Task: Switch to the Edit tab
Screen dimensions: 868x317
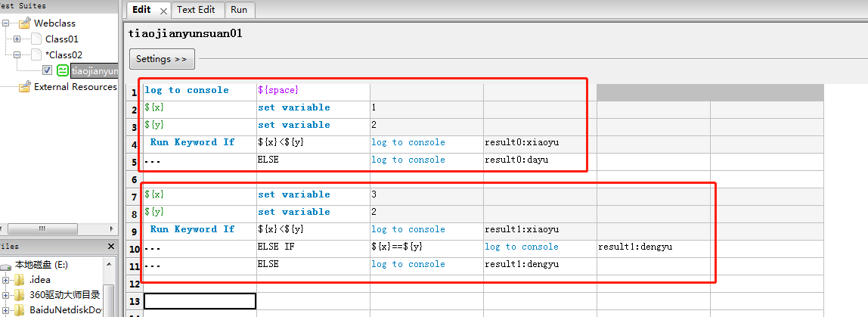Action: (142, 10)
